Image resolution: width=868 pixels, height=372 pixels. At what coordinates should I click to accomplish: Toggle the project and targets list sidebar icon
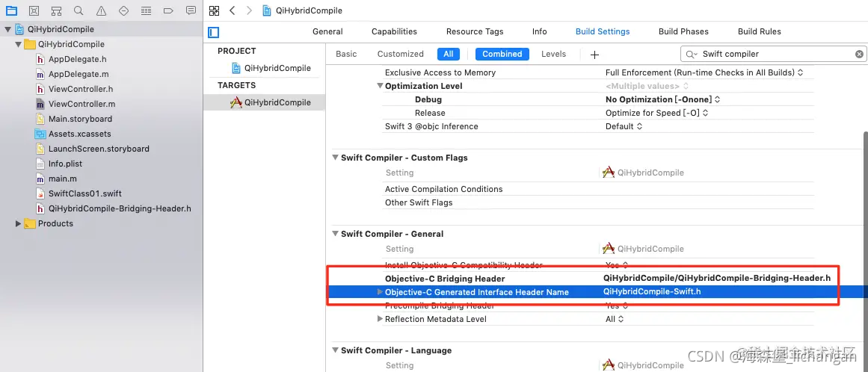[214, 32]
